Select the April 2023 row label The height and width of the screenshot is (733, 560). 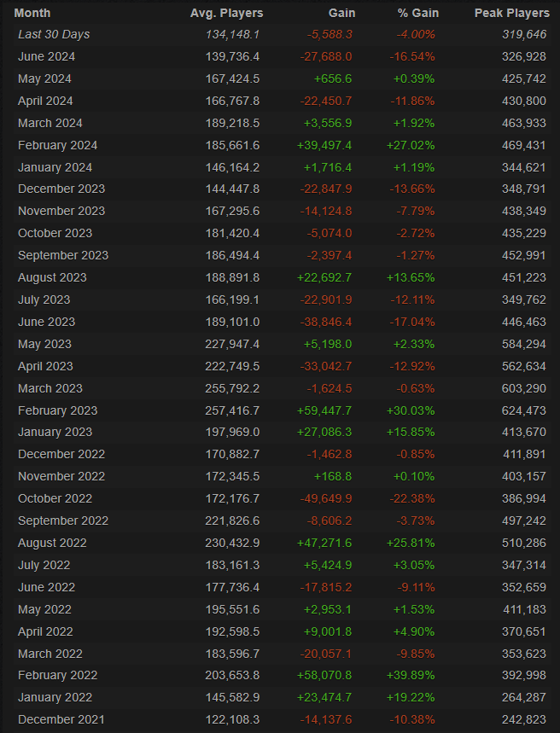pyautogui.click(x=45, y=367)
